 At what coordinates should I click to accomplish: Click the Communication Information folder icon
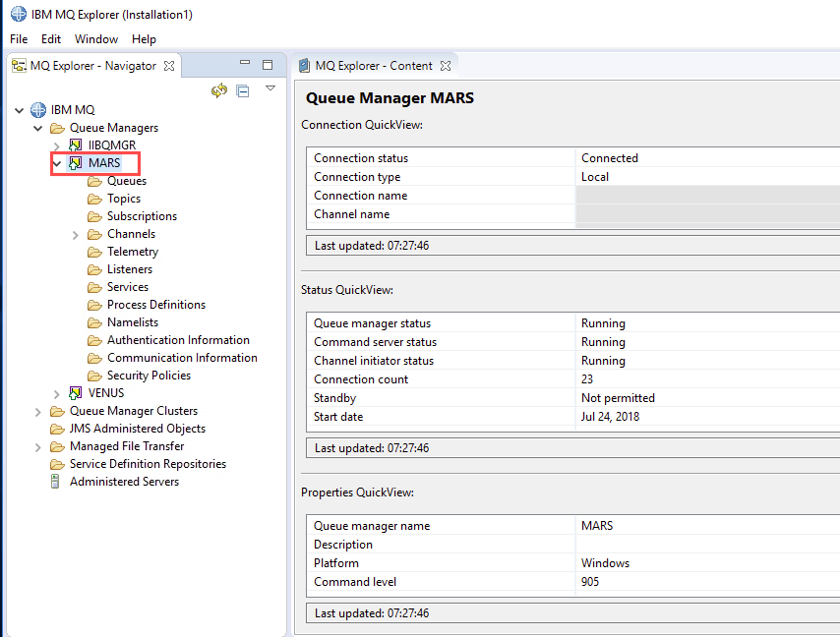point(94,358)
